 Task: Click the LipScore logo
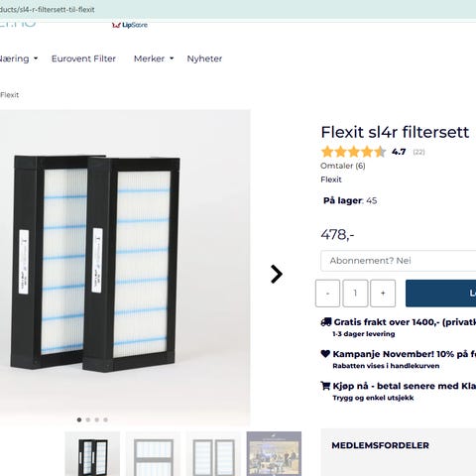point(130,25)
